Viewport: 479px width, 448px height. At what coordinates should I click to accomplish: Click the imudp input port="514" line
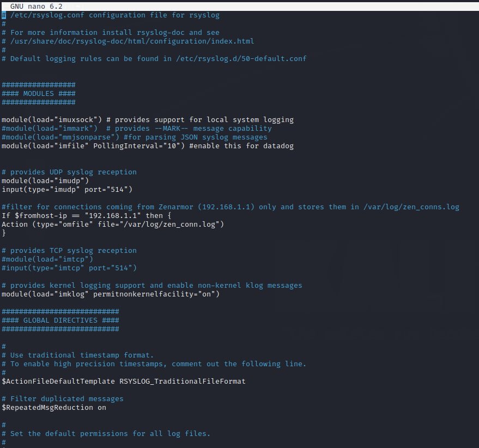pyautogui.click(x=66, y=189)
